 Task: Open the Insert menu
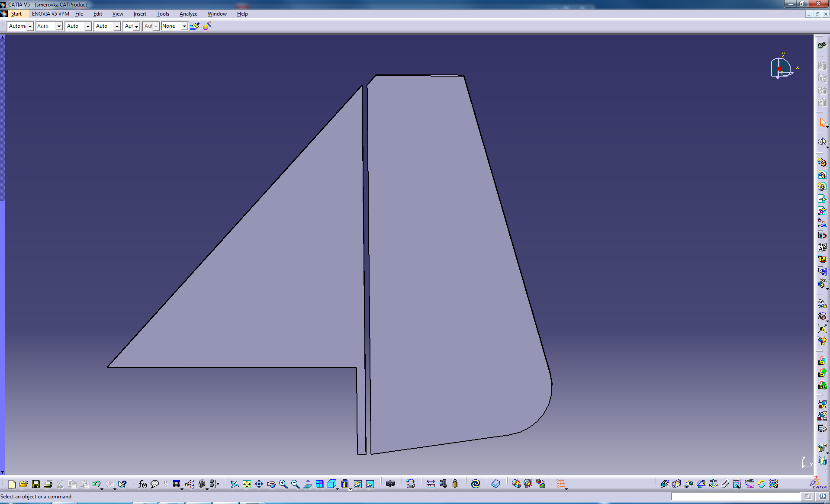140,14
